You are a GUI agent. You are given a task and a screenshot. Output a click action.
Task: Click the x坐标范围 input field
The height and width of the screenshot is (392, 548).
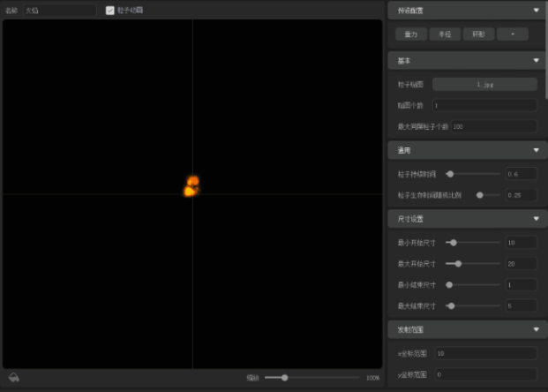(484, 353)
